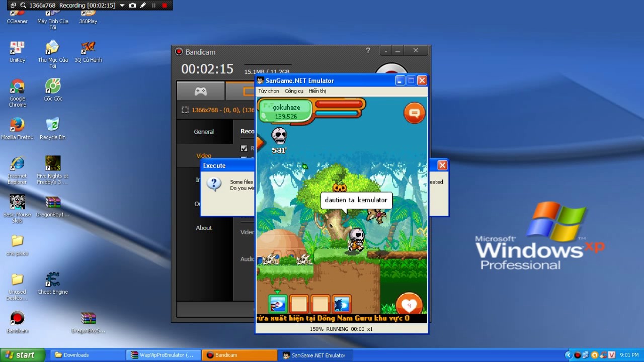Activate the pencil drawing tool in recording bar
The width and height of the screenshot is (644, 362).
pos(143,5)
